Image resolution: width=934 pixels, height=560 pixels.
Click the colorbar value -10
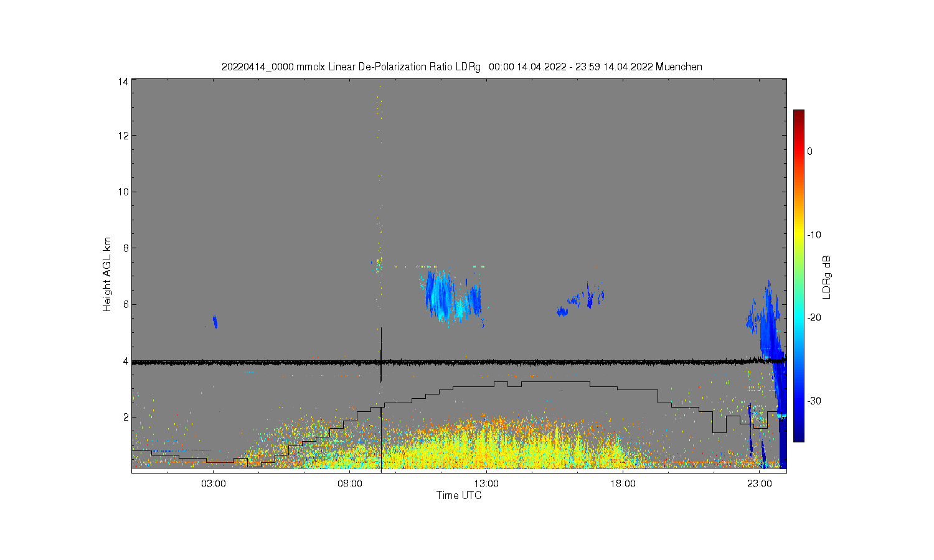coord(814,235)
